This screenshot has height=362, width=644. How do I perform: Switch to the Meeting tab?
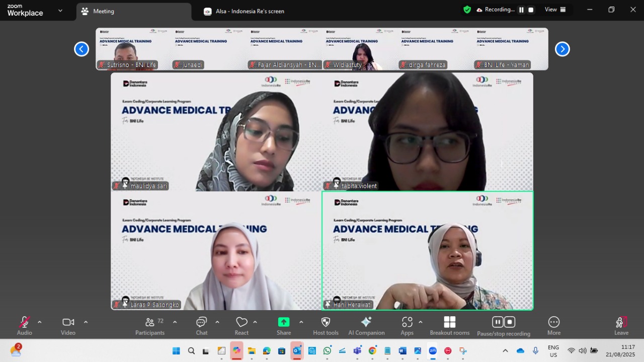pos(133,11)
